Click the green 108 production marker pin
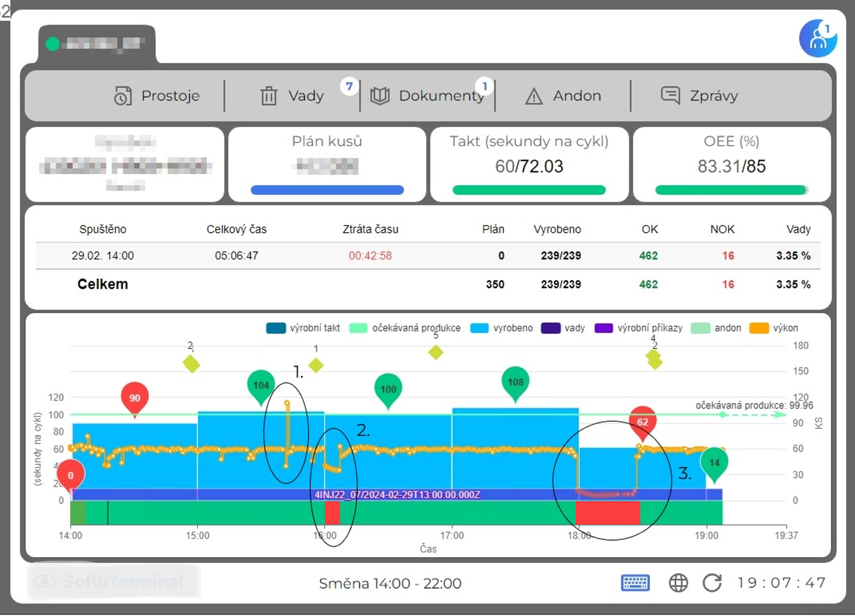 [x=515, y=382]
